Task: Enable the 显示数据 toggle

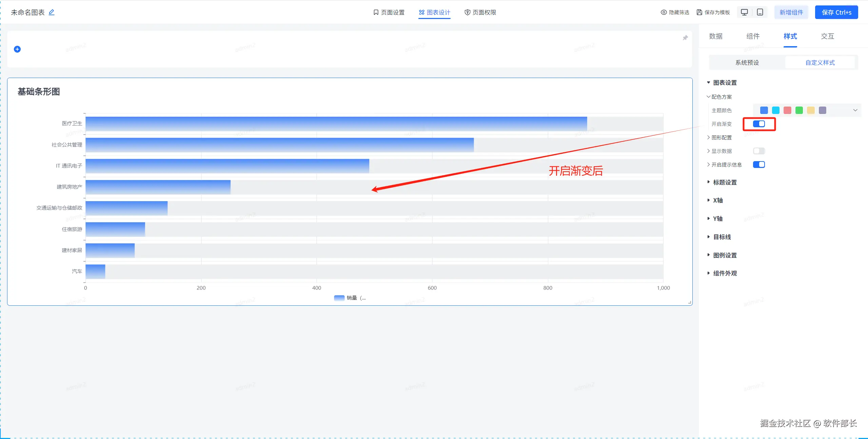Action: 759,151
